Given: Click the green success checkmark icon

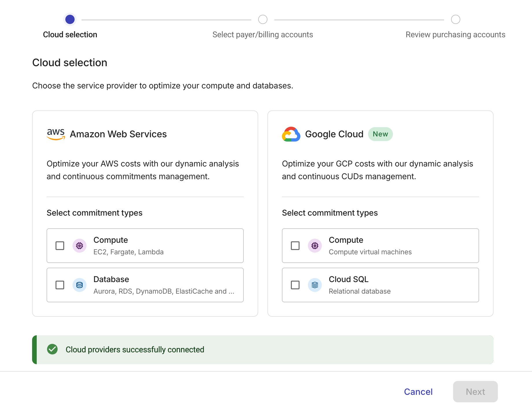Looking at the screenshot, I should click(x=52, y=349).
